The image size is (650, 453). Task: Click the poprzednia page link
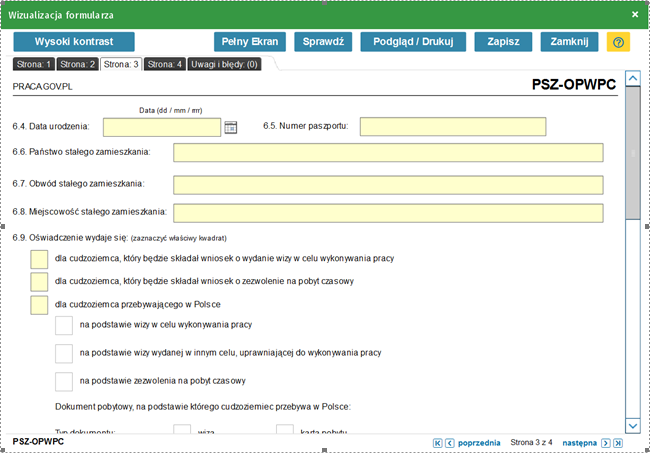(479, 443)
